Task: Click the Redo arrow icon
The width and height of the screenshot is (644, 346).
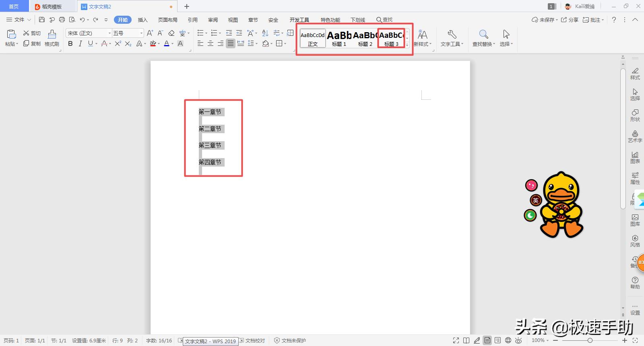Action: pyautogui.click(x=95, y=20)
